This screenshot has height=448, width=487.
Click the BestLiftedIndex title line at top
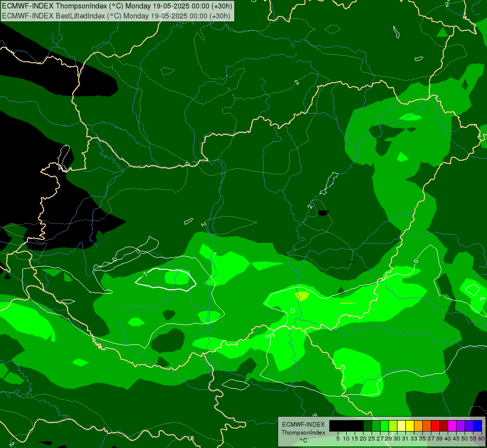pyautogui.click(x=116, y=16)
